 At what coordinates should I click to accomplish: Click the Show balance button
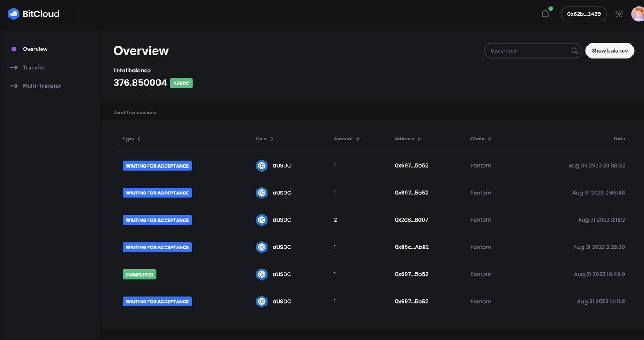tap(610, 50)
